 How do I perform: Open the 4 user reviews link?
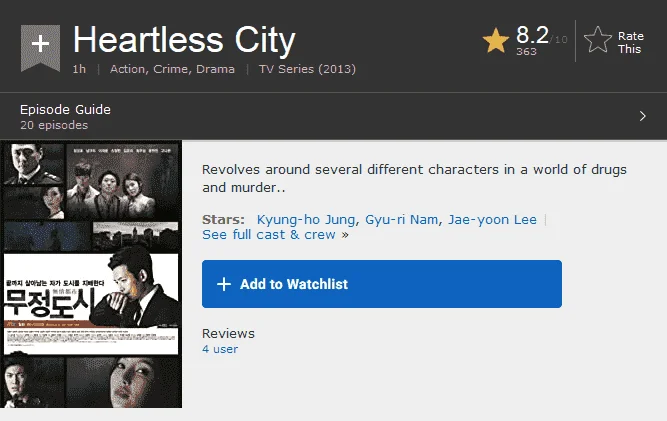tap(220, 349)
